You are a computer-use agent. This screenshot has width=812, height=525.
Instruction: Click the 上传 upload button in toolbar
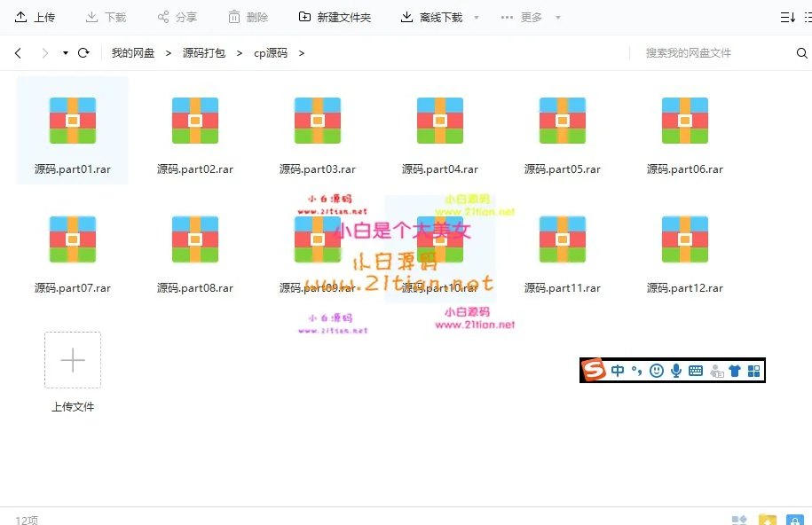click(x=35, y=17)
